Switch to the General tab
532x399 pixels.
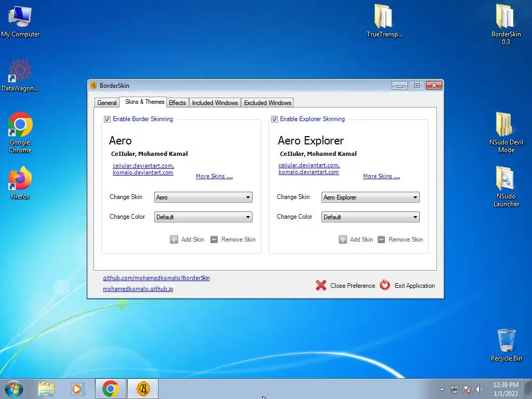coord(107,103)
